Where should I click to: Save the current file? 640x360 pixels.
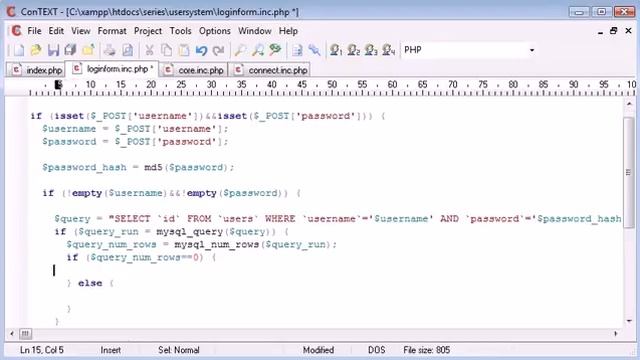53,50
